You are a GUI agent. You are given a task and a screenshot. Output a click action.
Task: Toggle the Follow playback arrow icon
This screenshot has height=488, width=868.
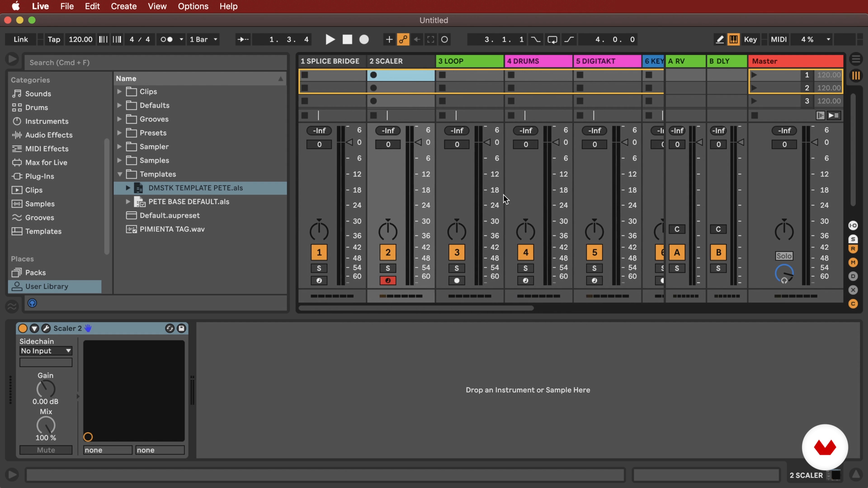tap(243, 39)
